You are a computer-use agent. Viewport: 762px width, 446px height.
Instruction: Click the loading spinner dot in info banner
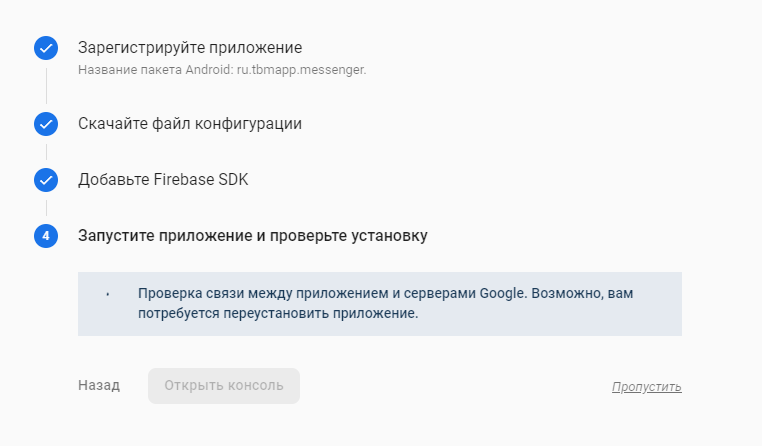tap(107, 294)
